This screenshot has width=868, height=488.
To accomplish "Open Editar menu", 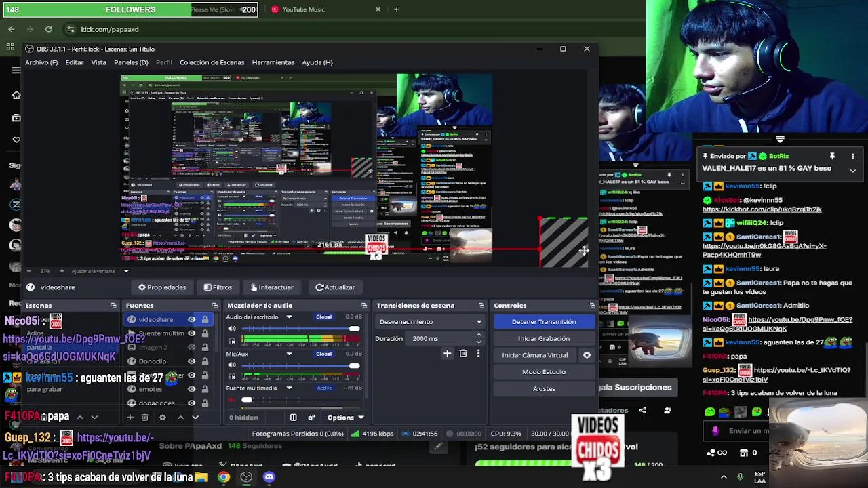I will point(75,62).
